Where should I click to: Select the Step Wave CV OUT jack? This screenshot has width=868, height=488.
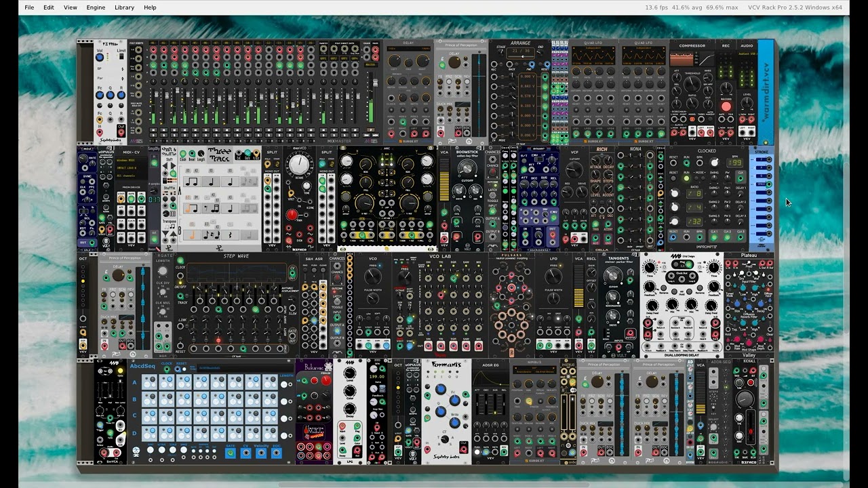(x=292, y=272)
